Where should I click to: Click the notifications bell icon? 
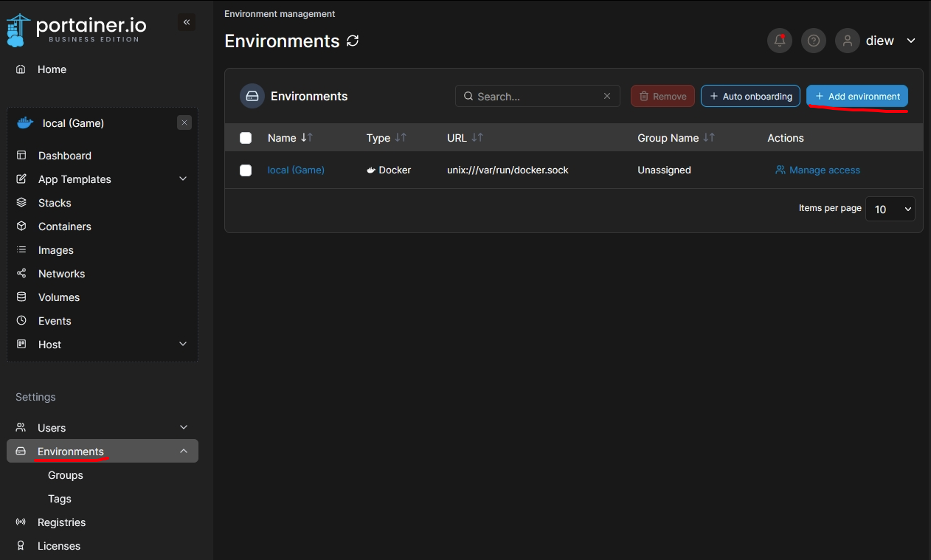779,41
